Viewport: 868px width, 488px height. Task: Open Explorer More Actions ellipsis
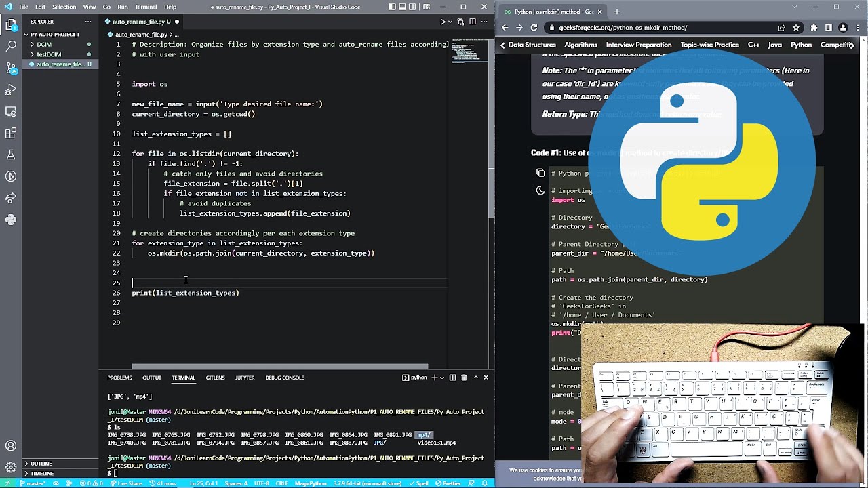[x=88, y=22]
